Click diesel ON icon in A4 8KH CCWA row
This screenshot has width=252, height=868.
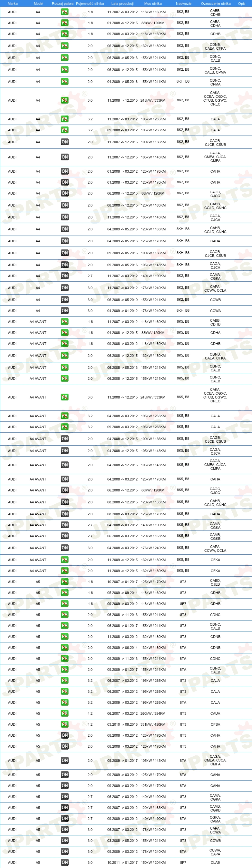coord(64,311)
